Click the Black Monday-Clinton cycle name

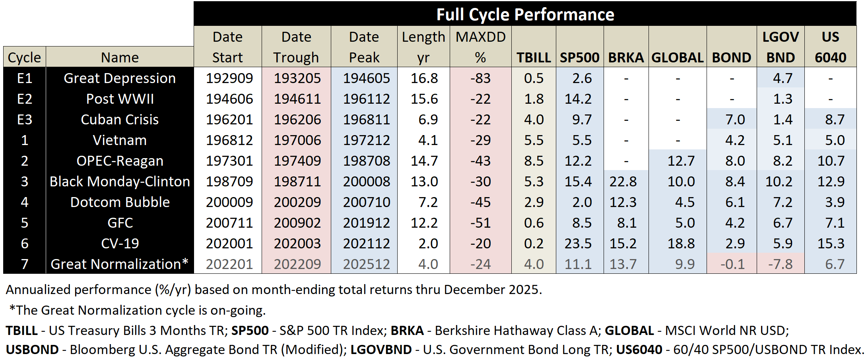(120, 181)
